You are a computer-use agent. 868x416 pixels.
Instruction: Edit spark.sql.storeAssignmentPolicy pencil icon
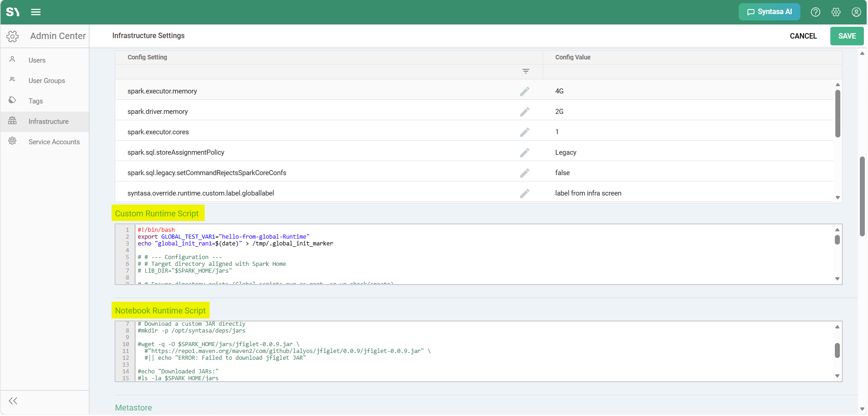pyautogui.click(x=525, y=152)
